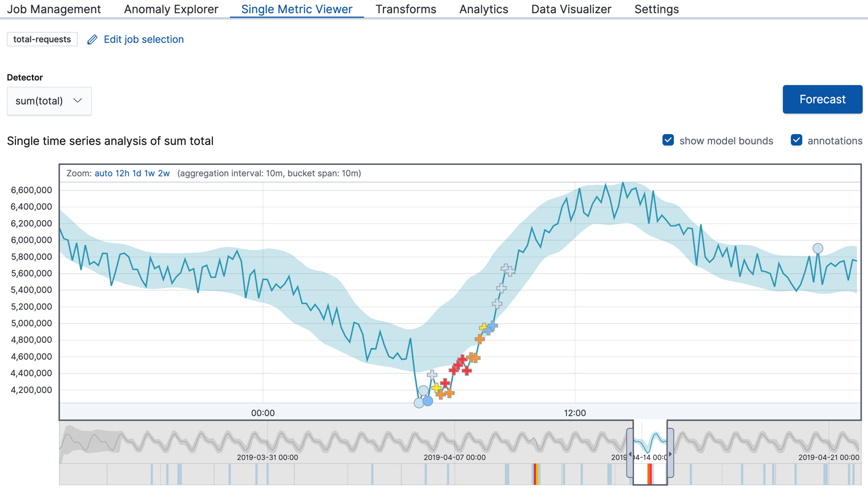
Task: Click the red anomaly stripe left of 2019-04-14
Action: click(x=535, y=474)
